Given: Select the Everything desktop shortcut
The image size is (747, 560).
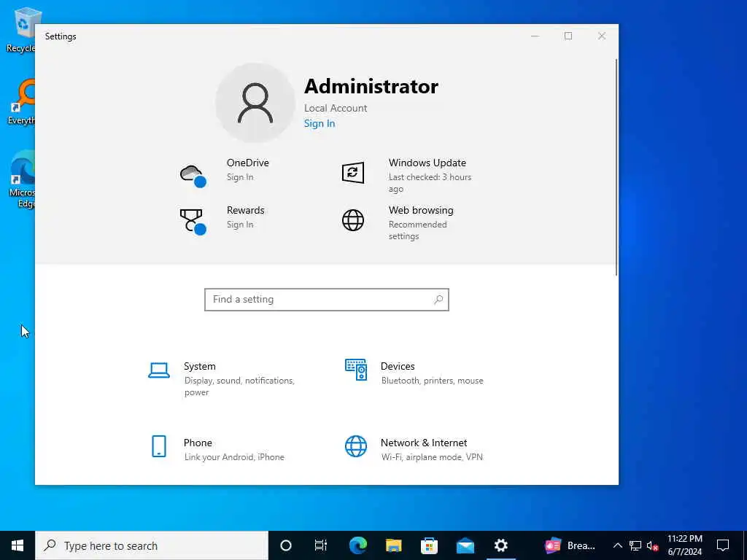Looking at the screenshot, I should [x=21, y=102].
